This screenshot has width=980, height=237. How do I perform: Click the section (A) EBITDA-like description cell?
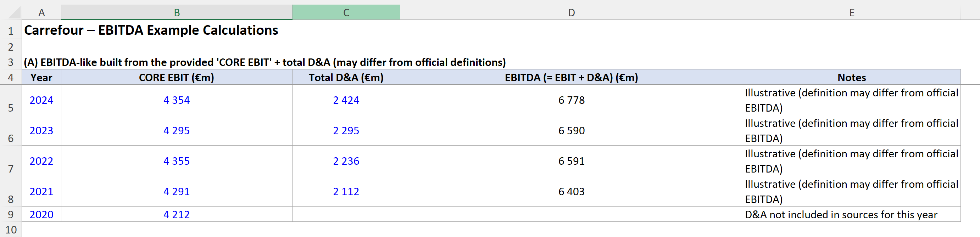(265, 62)
